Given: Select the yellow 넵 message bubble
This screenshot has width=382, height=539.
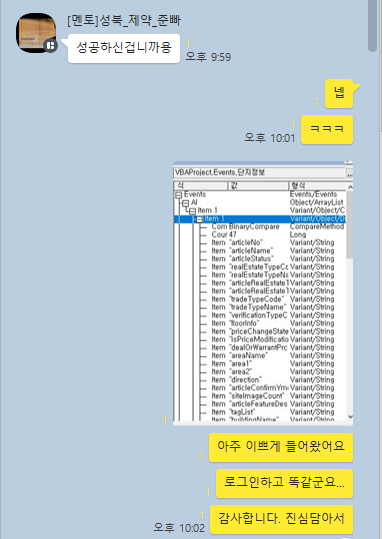Looking at the screenshot, I should 339,93.
